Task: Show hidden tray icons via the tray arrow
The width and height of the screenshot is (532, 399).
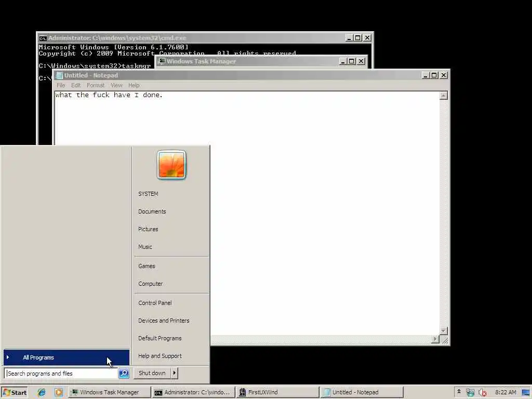Action: (x=459, y=392)
